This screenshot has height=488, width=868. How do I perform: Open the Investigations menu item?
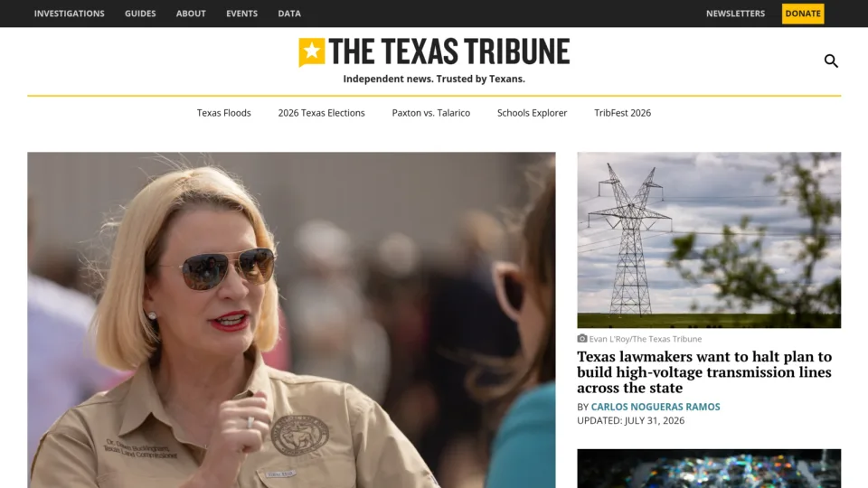70,14
